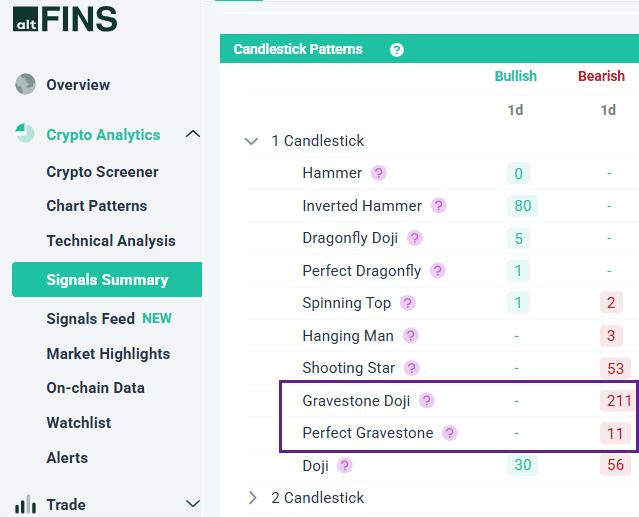Select Signals Feed in sidebar
The image size is (639, 517).
(90, 319)
